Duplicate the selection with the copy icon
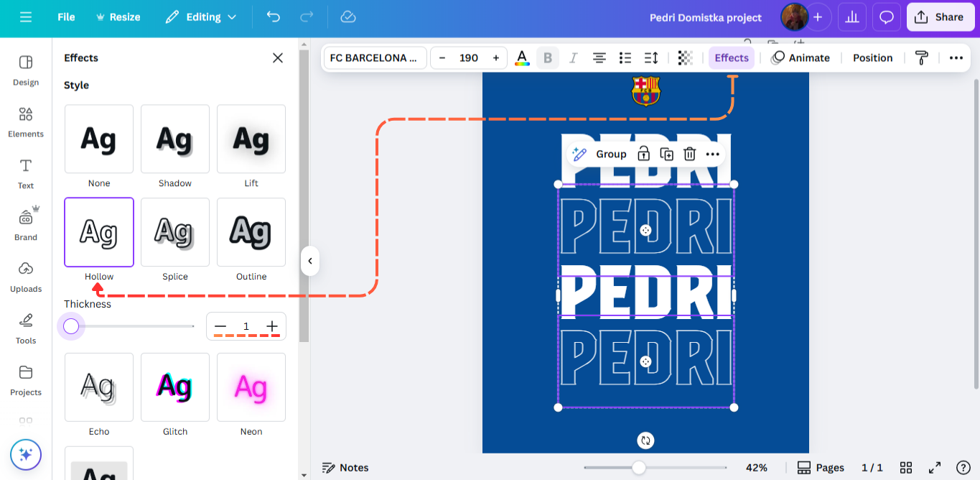The height and width of the screenshot is (480, 980). (x=666, y=154)
